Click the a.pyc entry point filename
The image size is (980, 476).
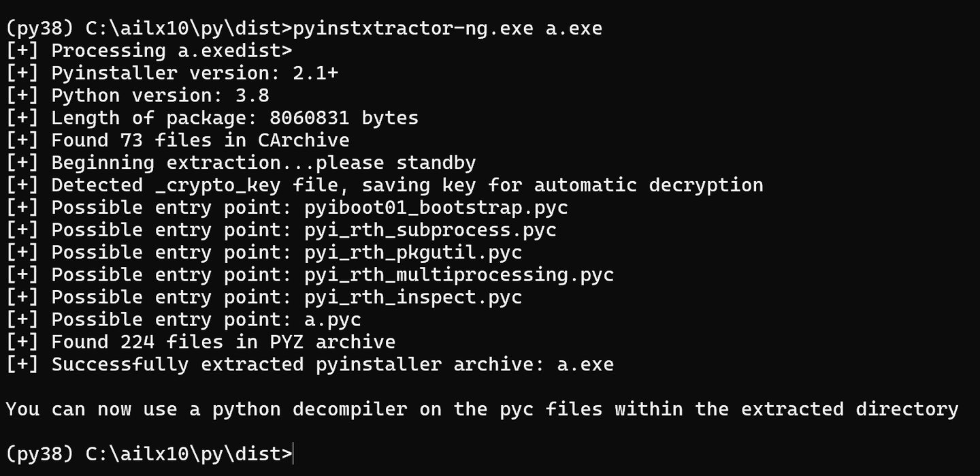point(333,320)
